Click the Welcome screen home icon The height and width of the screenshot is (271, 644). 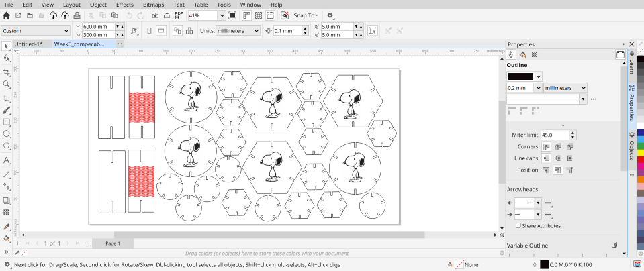click(x=6, y=15)
